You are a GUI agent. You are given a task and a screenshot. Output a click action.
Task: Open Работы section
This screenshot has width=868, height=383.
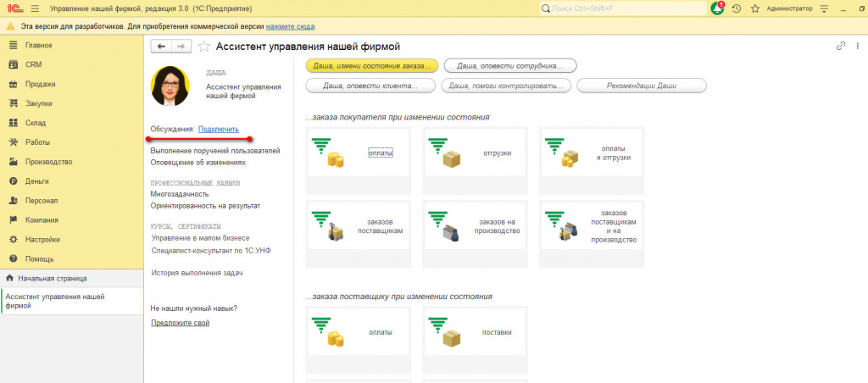click(37, 142)
